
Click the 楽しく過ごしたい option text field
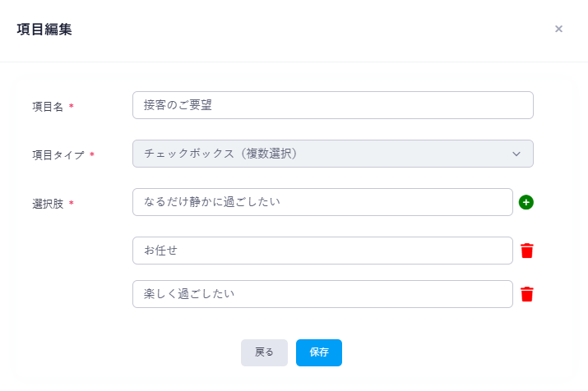pyautogui.click(x=322, y=294)
